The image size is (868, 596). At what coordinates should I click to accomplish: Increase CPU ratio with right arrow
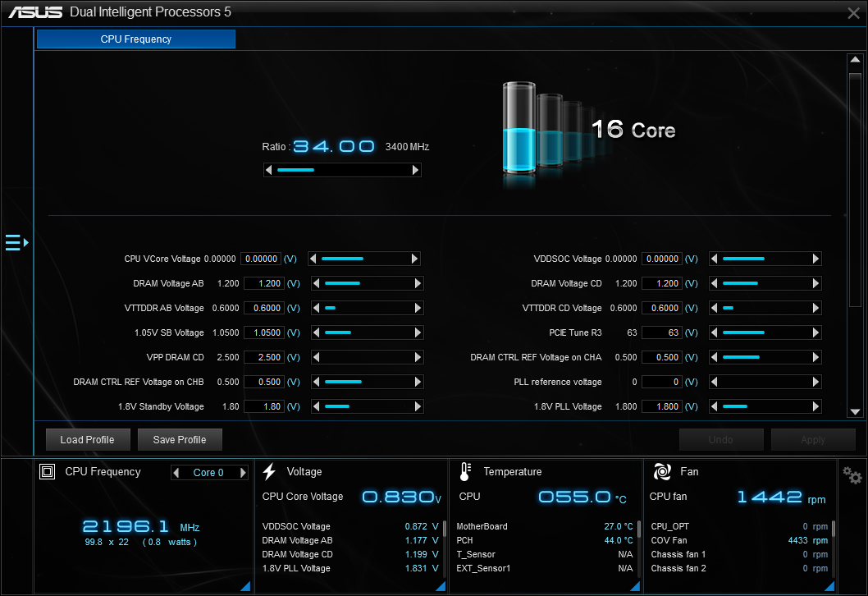coord(415,170)
